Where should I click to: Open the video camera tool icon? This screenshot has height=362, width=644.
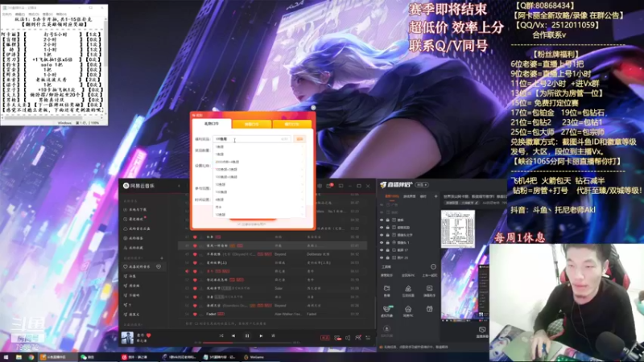click(x=386, y=290)
